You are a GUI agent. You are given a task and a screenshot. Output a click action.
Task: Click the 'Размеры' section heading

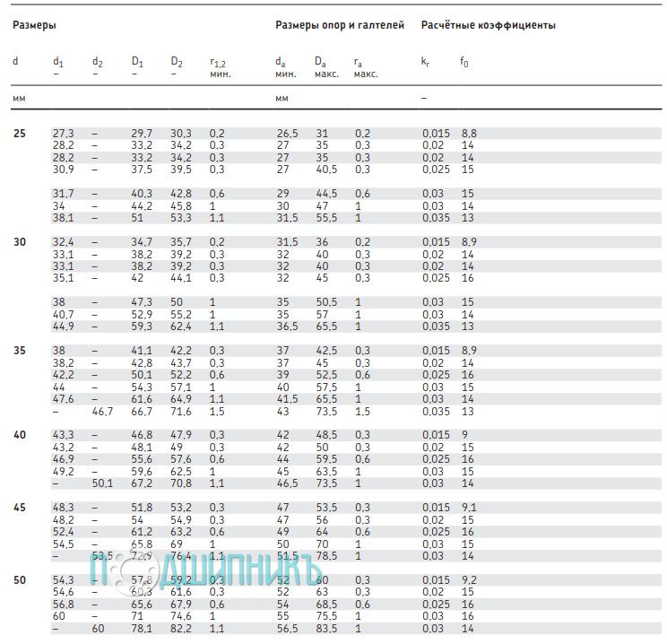tap(34, 25)
